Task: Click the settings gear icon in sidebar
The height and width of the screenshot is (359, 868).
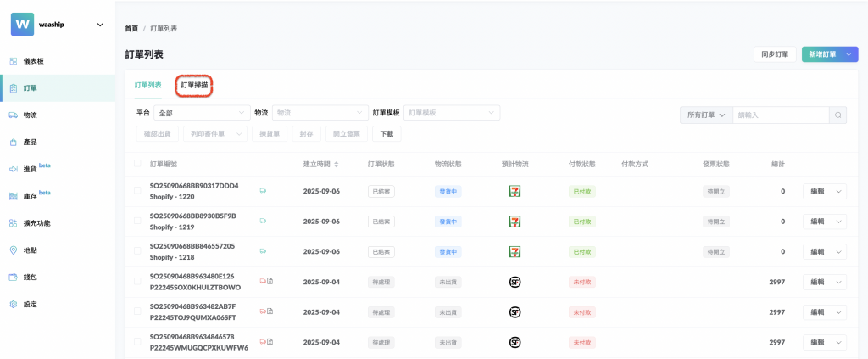Action: [14, 304]
